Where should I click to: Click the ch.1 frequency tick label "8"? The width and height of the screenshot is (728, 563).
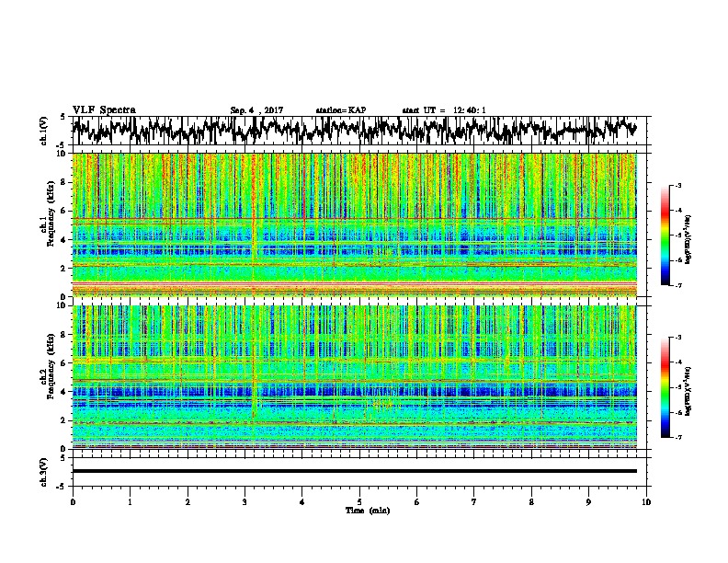(63, 182)
